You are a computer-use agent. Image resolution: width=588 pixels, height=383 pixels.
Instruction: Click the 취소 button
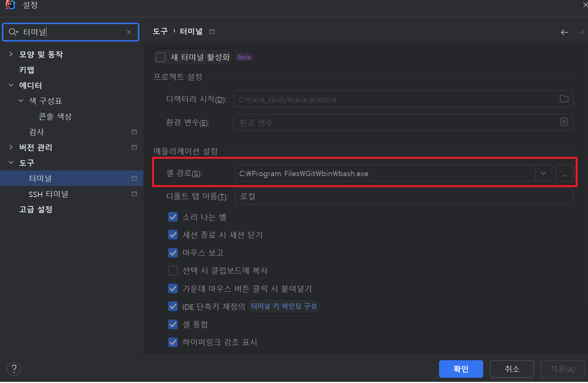(x=512, y=369)
